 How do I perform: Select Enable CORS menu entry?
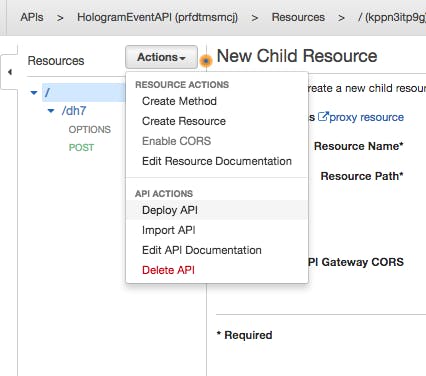176,141
